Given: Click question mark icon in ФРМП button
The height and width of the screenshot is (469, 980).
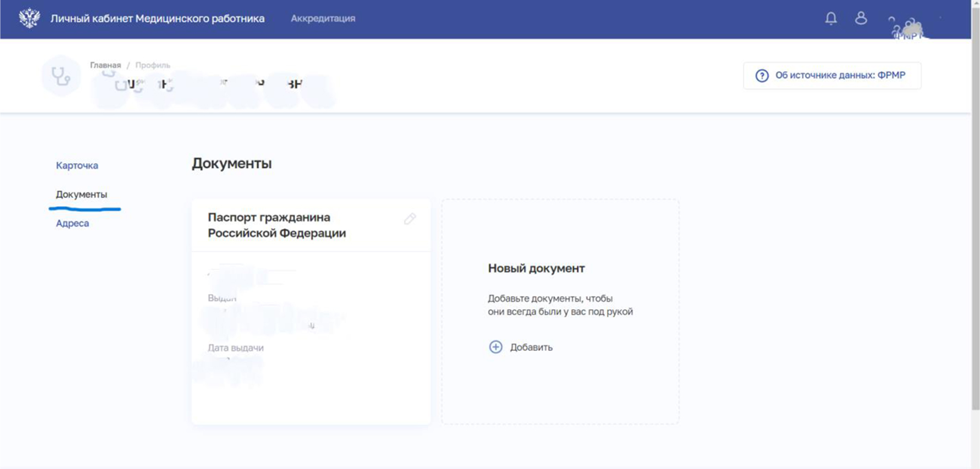Looking at the screenshot, I should point(762,76).
